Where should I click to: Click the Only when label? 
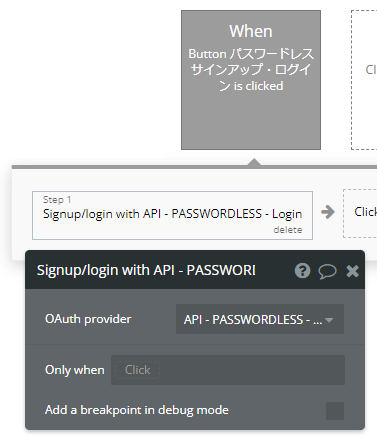[x=75, y=370]
